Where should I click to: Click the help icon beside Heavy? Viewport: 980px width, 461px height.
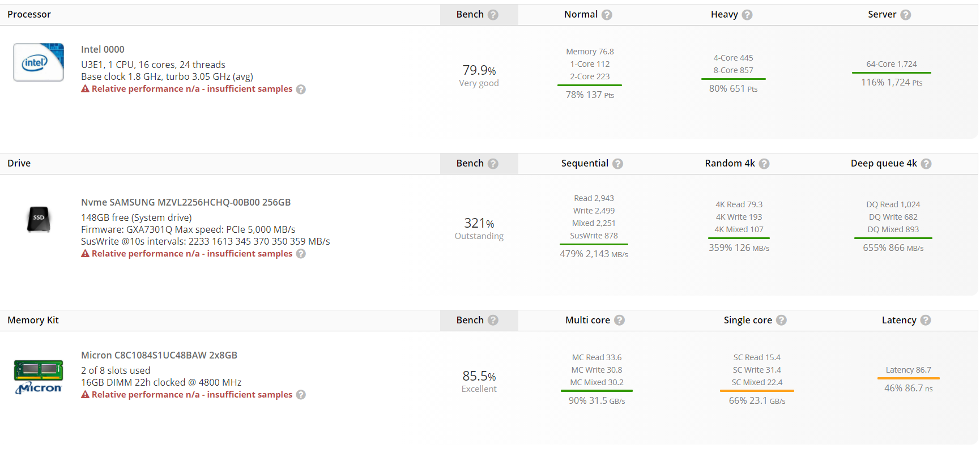pyautogui.click(x=747, y=15)
